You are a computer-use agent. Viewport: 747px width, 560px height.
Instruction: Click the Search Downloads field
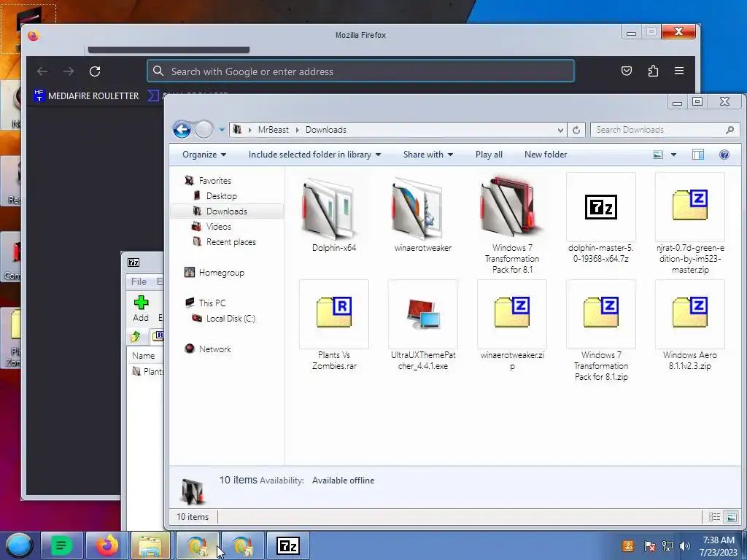click(665, 130)
